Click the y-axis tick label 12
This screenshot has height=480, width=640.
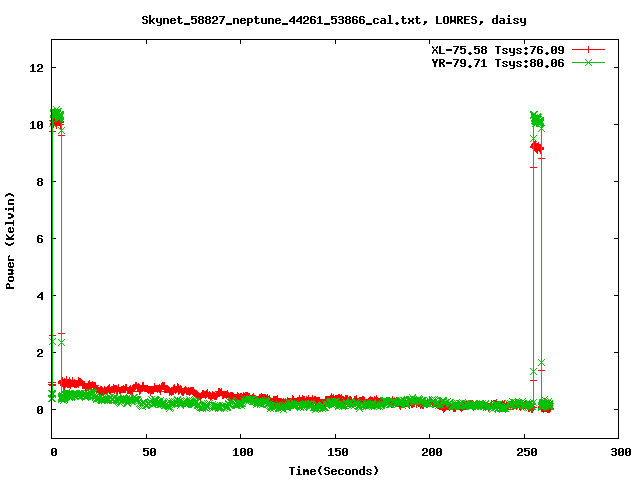[x=36, y=68]
